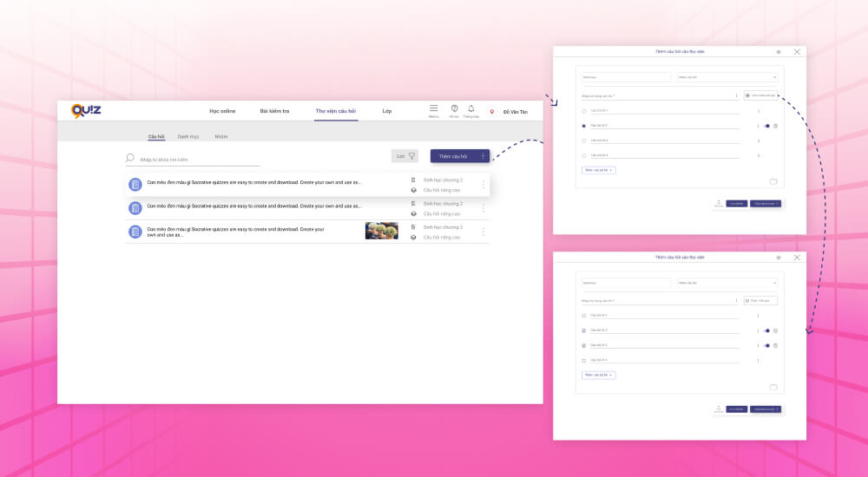Select the first answer radio button in upper dialog
The image size is (868, 477).
click(583, 111)
